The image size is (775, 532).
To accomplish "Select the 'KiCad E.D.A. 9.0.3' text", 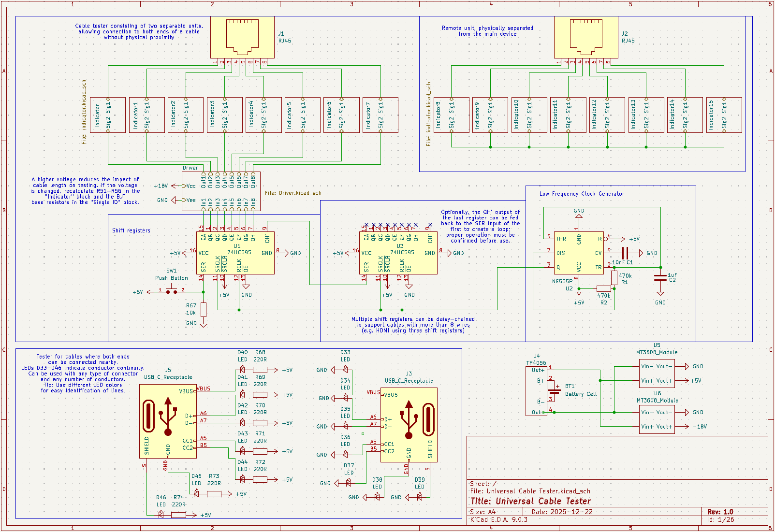I will (x=498, y=519).
